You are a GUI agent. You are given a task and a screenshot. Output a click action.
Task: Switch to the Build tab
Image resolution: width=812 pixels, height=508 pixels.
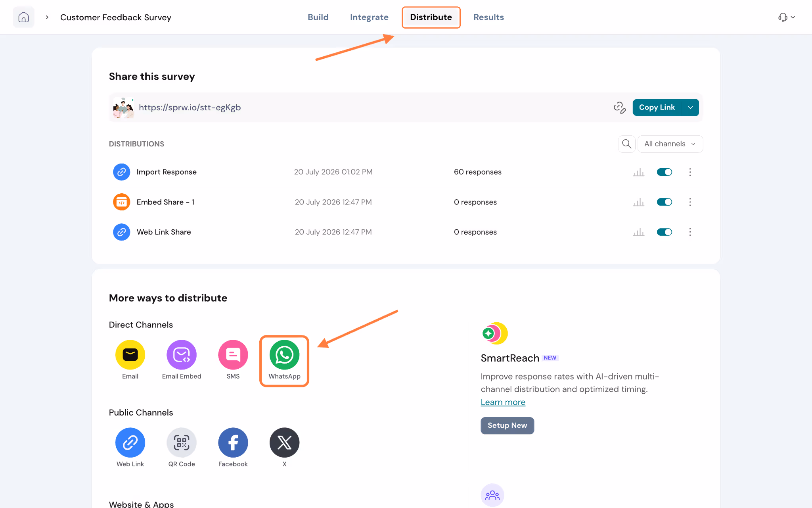coord(318,17)
